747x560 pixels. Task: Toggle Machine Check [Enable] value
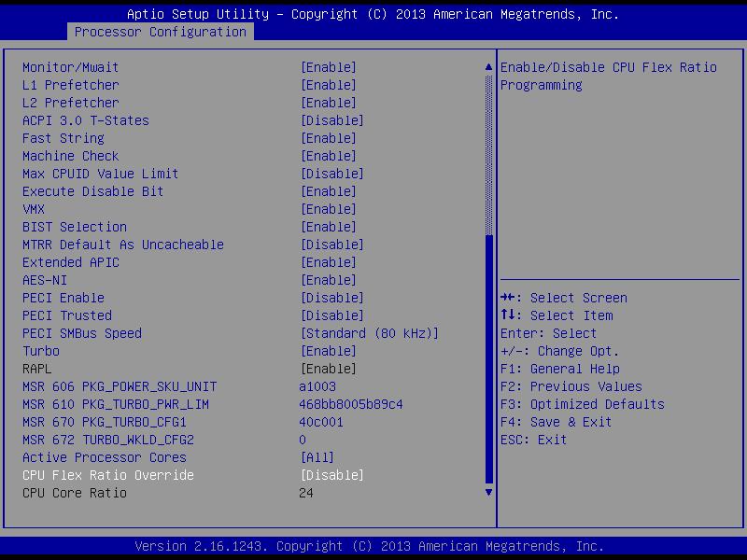329,156
